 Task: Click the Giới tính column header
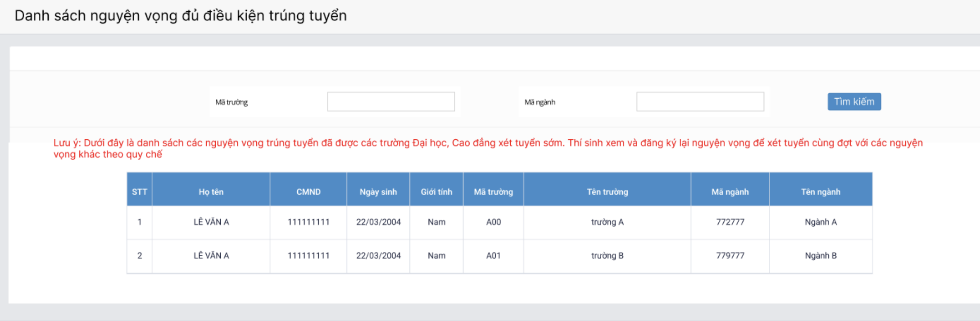tap(436, 192)
